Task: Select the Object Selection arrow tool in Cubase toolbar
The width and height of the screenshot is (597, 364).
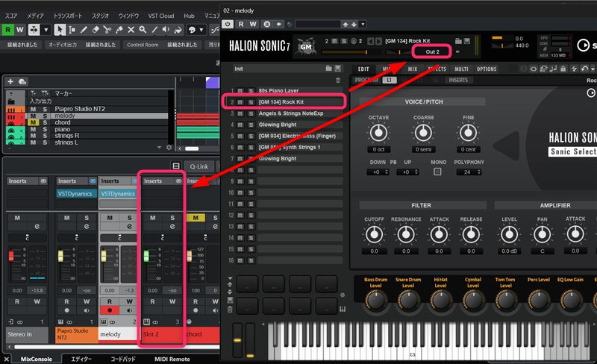Action: pos(60,30)
